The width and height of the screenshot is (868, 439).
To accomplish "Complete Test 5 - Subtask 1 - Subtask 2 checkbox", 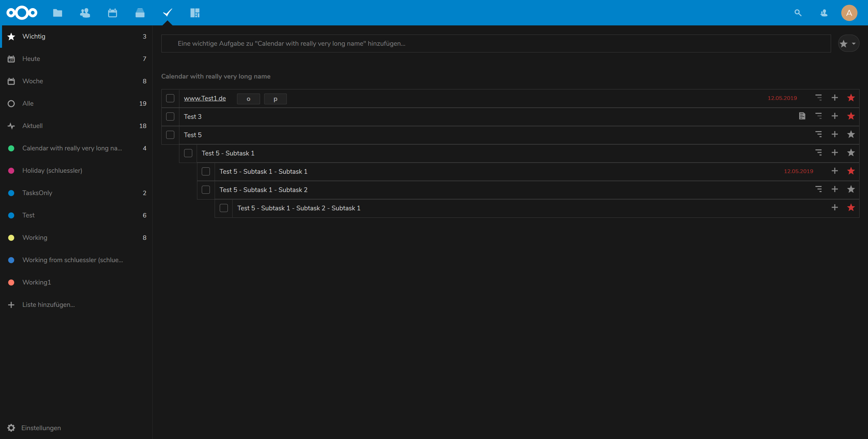I will (x=206, y=190).
